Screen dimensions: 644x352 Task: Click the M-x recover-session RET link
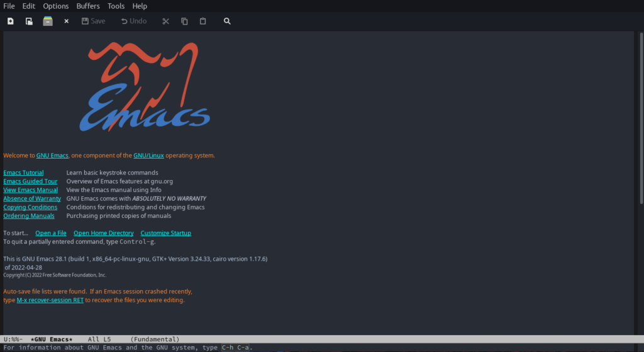pyautogui.click(x=50, y=300)
